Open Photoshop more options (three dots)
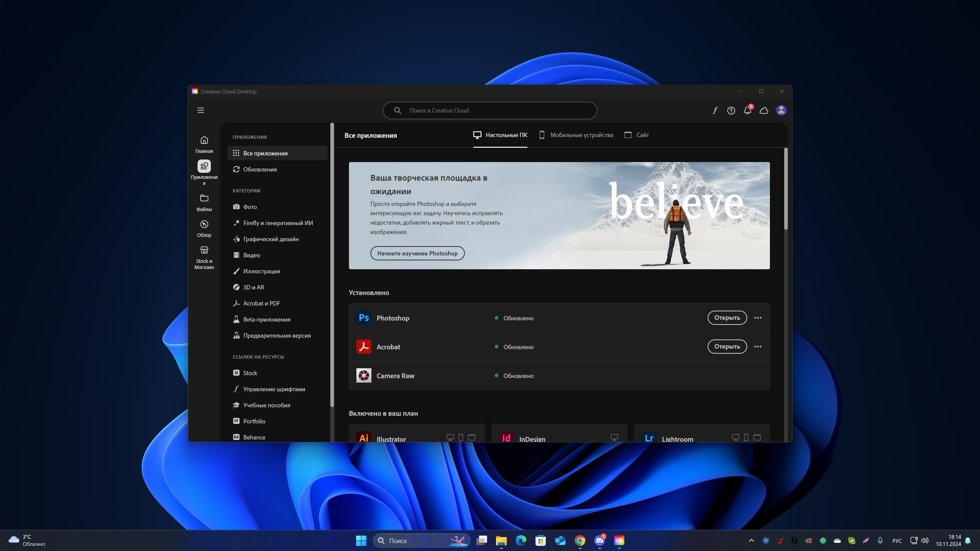This screenshot has width=980, height=551. click(758, 318)
